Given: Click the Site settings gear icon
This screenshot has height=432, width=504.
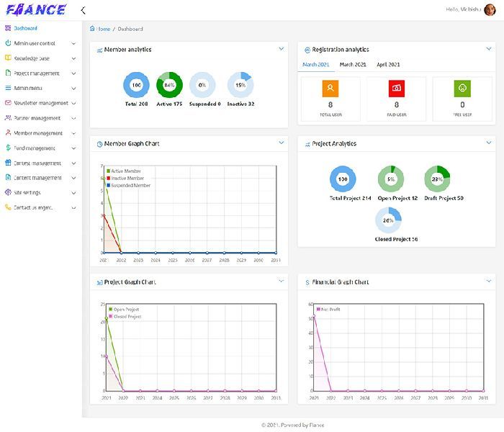Looking at the screenshot, I should point(7,192).
